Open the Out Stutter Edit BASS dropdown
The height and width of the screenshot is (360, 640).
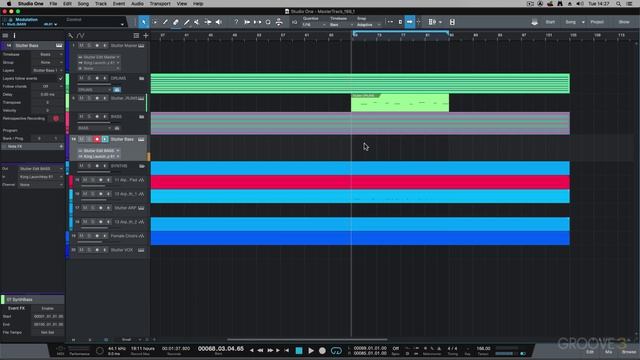coord(41,169)
